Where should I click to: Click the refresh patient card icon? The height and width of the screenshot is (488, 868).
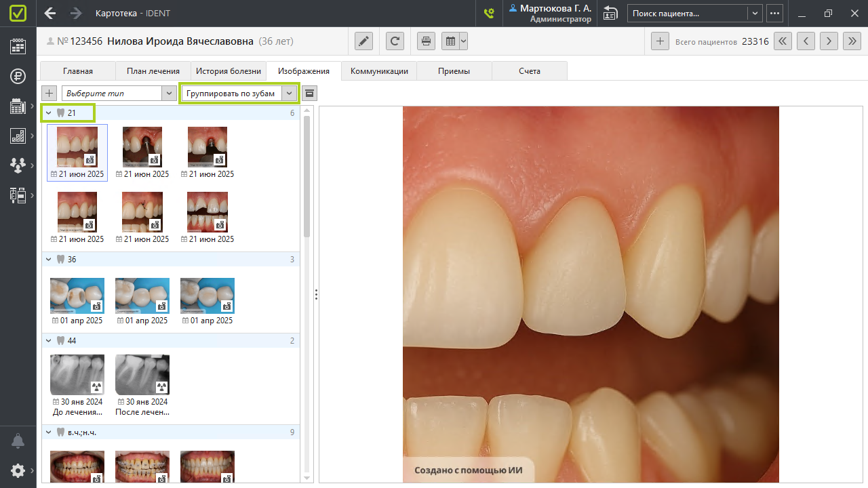coord(395,41)
